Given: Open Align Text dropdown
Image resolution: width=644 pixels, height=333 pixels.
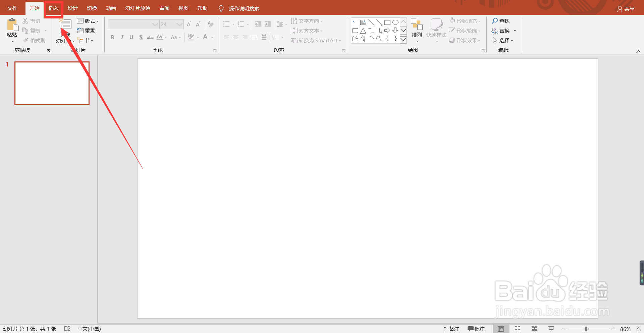Looking at the screenshot, I should [307, 31].
